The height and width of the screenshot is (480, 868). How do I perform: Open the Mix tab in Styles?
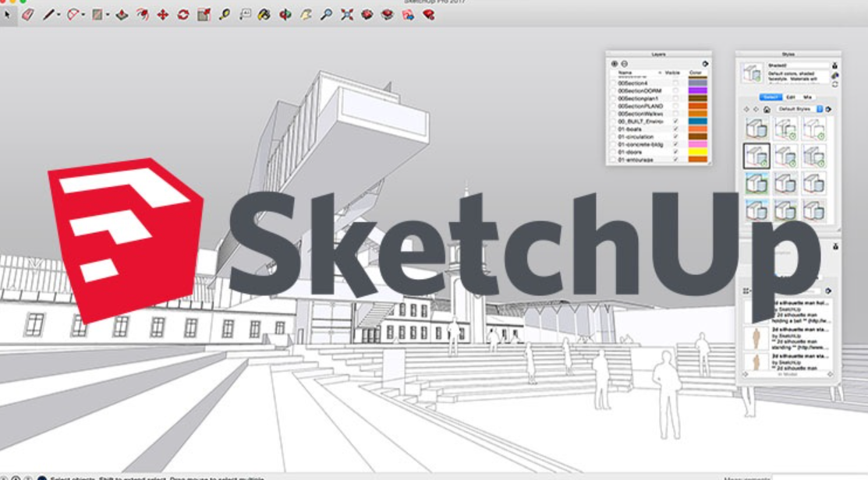pyautogui.click(x=808, y=97)
